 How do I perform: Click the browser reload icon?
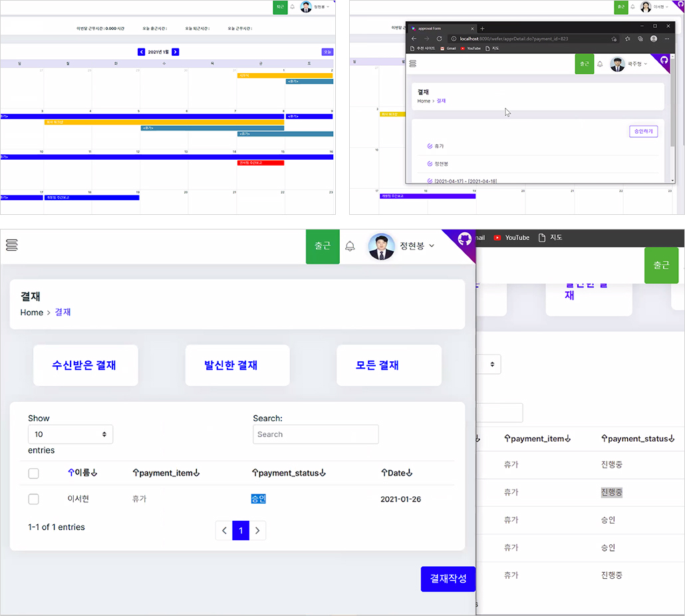click(x=439, y=39)
